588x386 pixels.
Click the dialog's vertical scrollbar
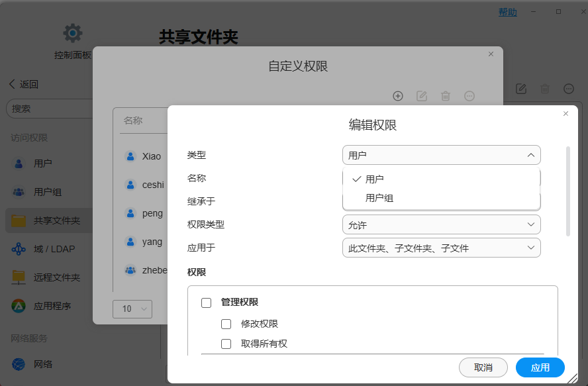click(567, 191)
